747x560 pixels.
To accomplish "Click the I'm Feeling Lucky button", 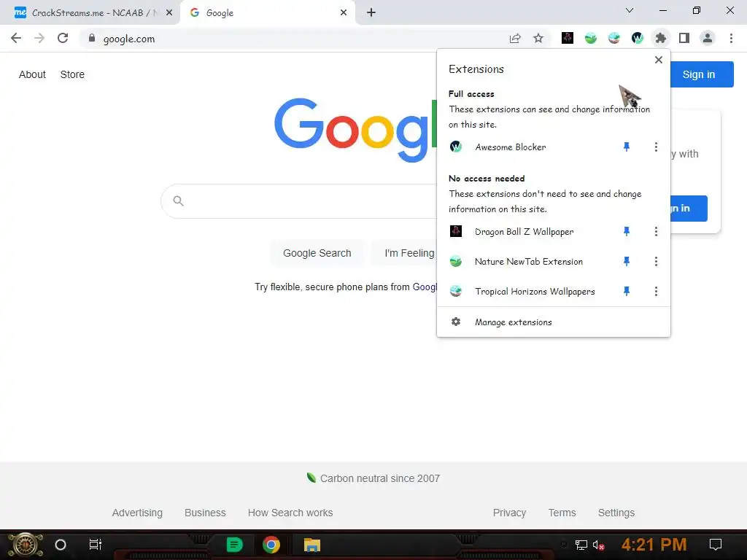I will tap(404, 253).
